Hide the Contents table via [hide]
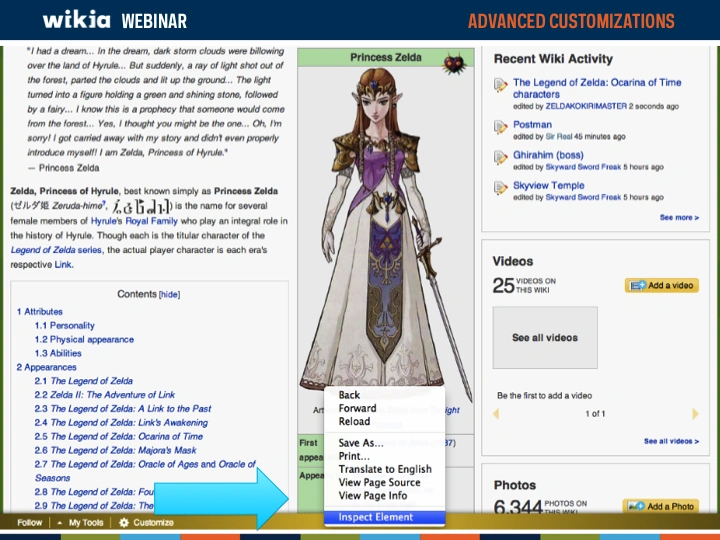This screenshot has width=720, height=540. point(170,294)
